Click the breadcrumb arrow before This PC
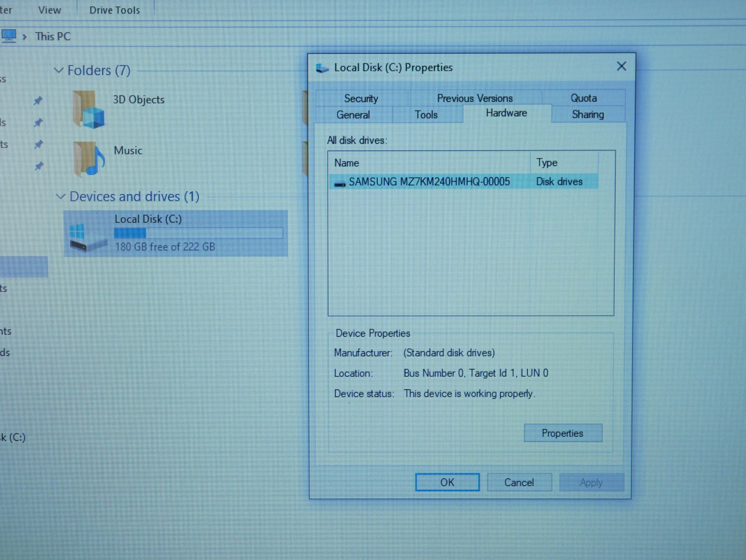746x560 pixels. click(25, 37)
